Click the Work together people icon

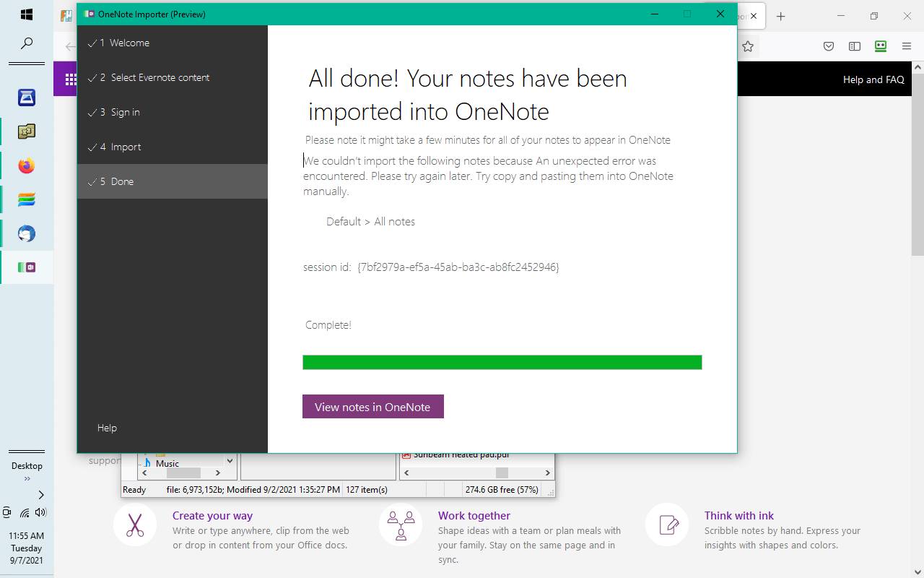point(401,525)
